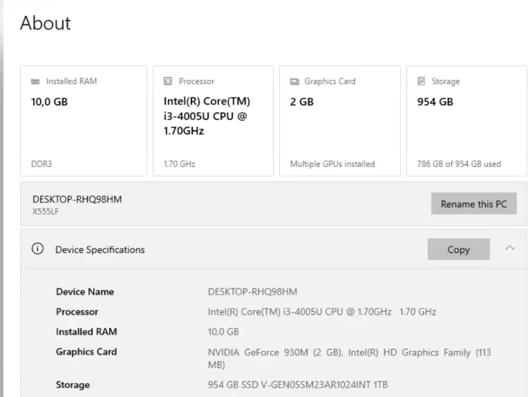Open the Installed RAM summary card
Image resolution: width=532 pixels, height=397 pixels.
(x=84, y=121)
